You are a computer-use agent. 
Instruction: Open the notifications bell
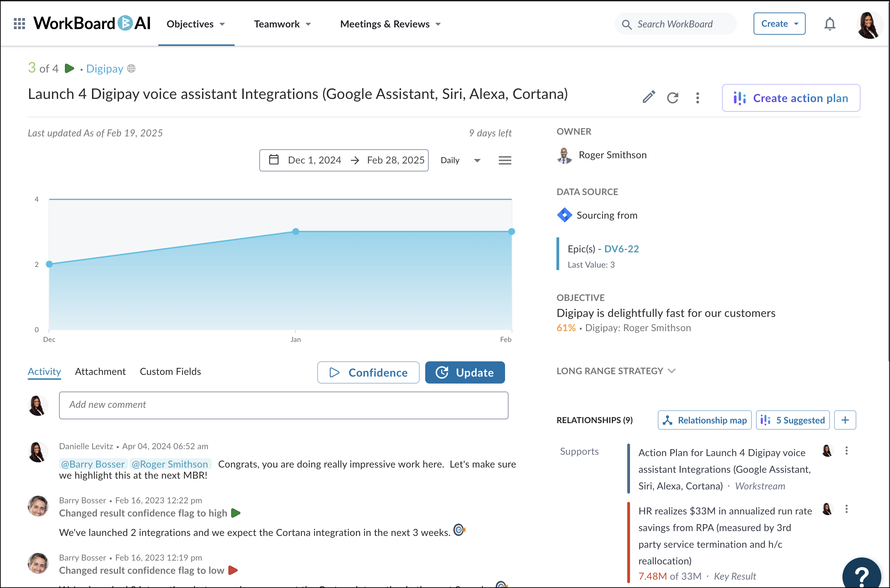[830, 24]
